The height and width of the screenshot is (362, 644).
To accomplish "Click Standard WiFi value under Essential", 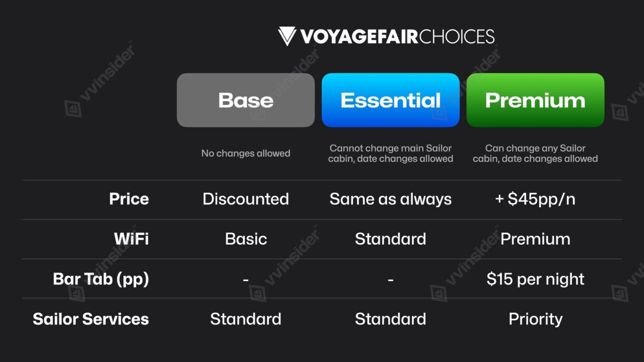I will click(391, 239).
